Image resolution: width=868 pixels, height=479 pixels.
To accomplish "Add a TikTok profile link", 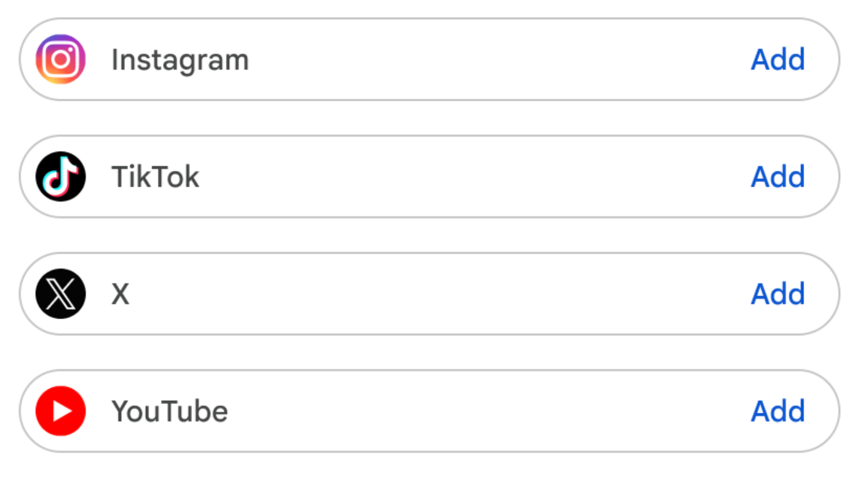I will 778,177.
